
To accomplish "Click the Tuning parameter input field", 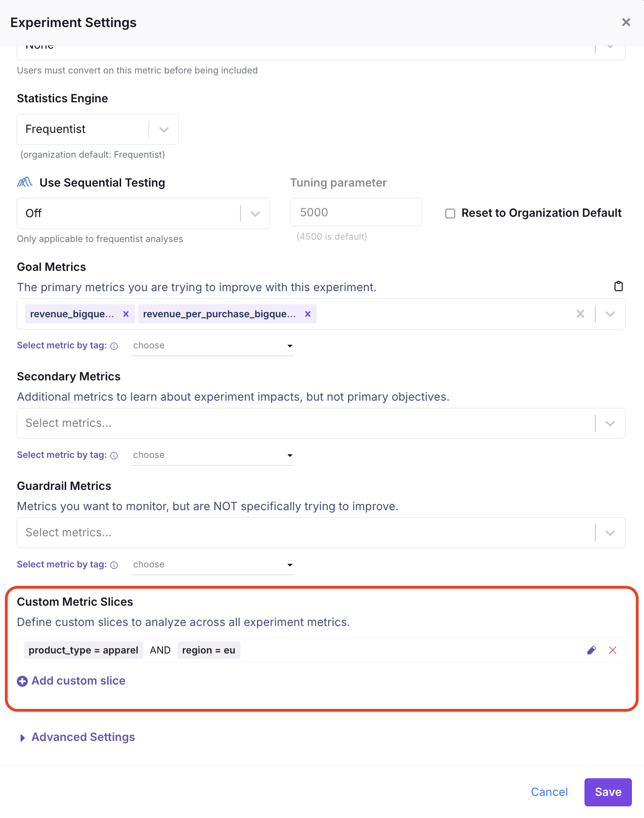I will 356,212.
